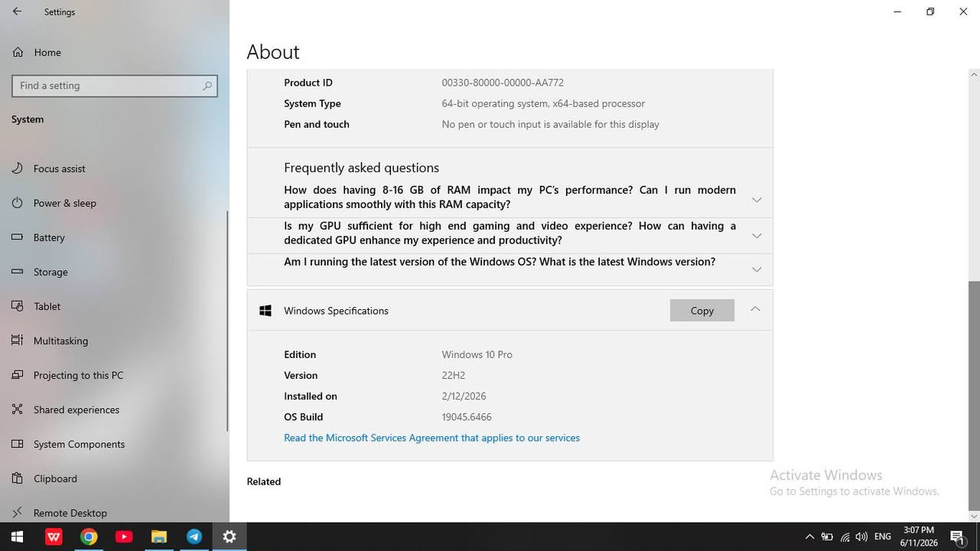
Task: Show hidden system tray icons
Action: click(x=809, y=536)
